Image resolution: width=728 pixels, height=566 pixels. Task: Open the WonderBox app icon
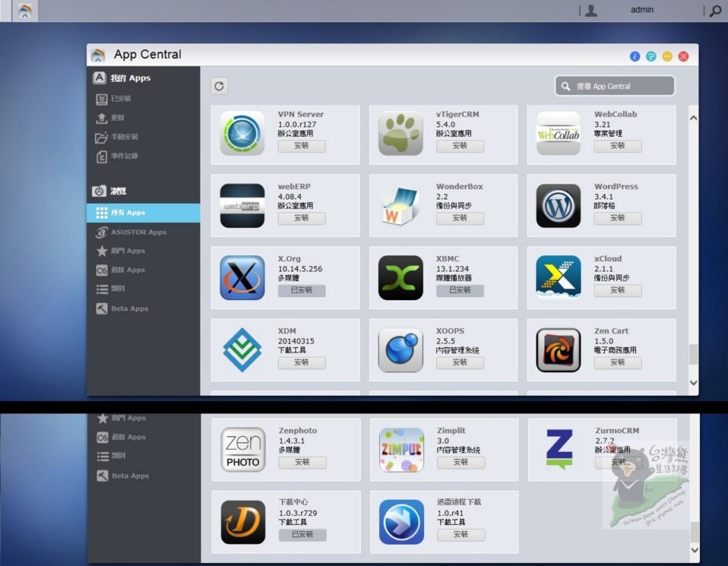click(x=401, y=206)
